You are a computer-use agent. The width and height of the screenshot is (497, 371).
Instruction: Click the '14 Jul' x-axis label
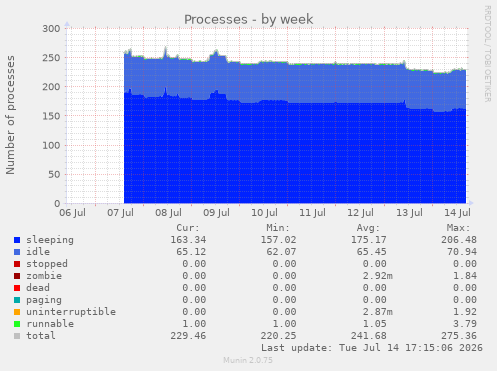click(457, 213)
